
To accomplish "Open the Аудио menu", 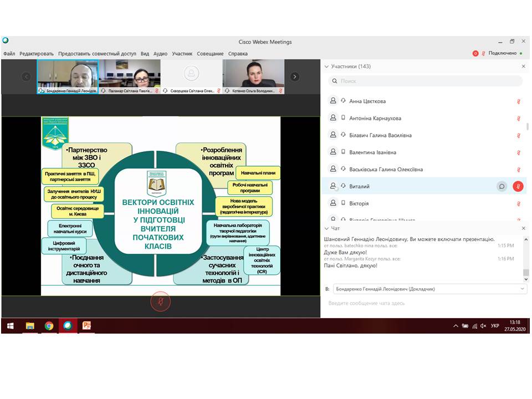I will pos(160,54).
